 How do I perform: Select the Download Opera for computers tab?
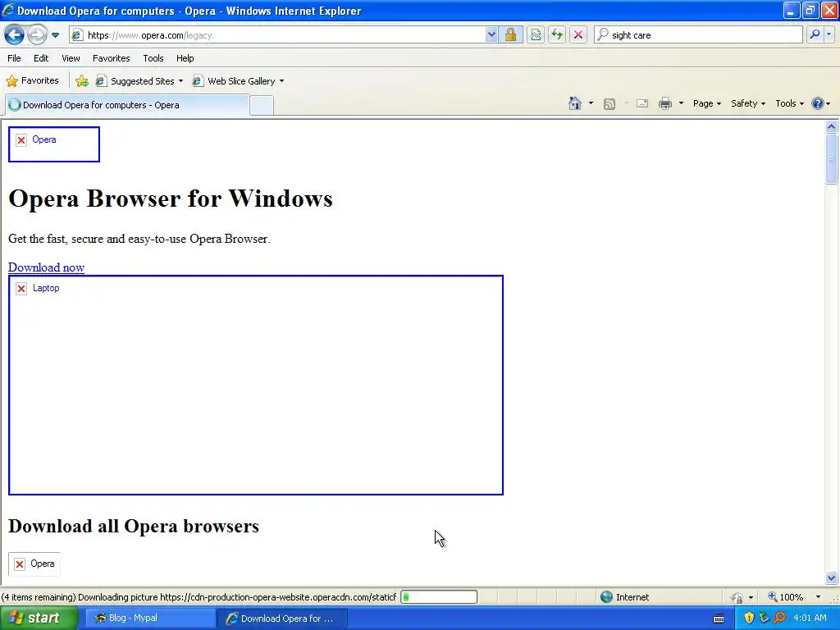127,105
